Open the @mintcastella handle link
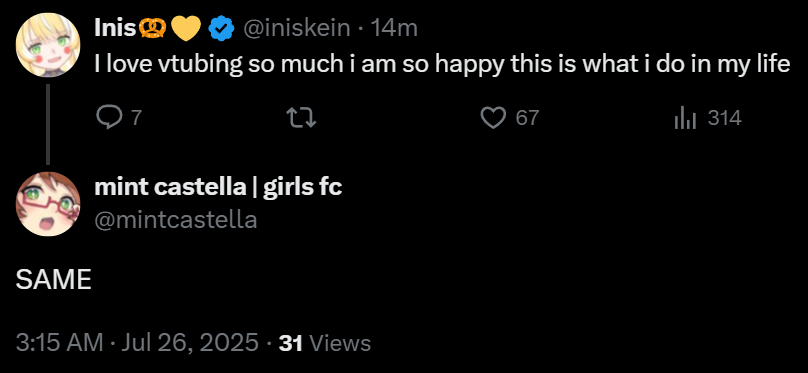Screen dimensions: 808x373 coord(176,220)
